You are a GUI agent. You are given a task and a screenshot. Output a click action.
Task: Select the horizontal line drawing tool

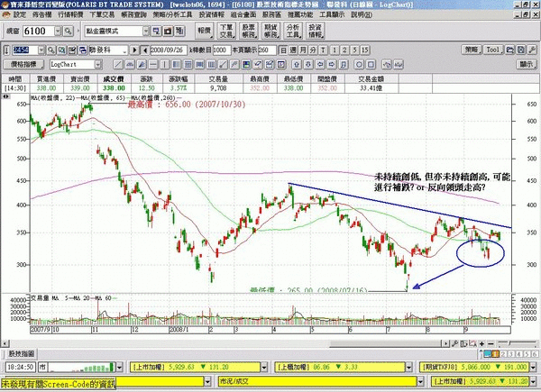tap(153, 65)
